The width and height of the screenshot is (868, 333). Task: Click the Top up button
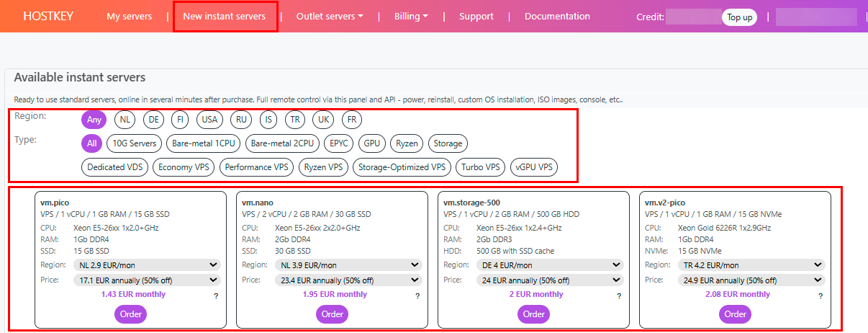click(x=739, y=17)
